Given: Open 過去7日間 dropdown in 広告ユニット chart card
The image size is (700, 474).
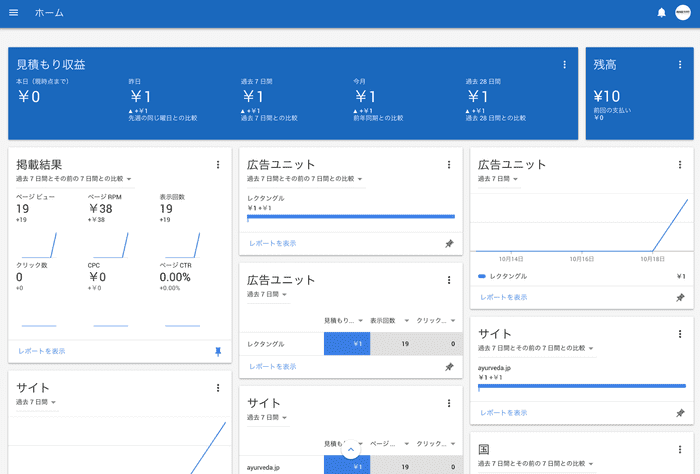Looking at the screenshot, I should point(497,179).
